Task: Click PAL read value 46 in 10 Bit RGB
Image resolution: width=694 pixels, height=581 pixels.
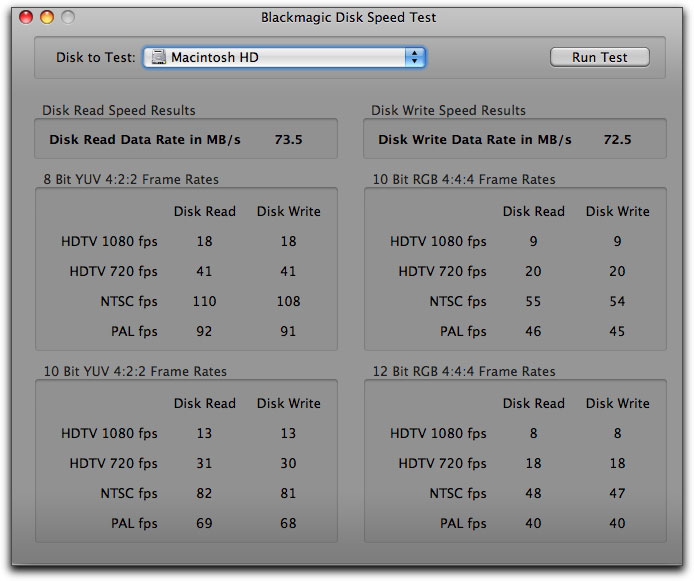Action: (533, 331)
